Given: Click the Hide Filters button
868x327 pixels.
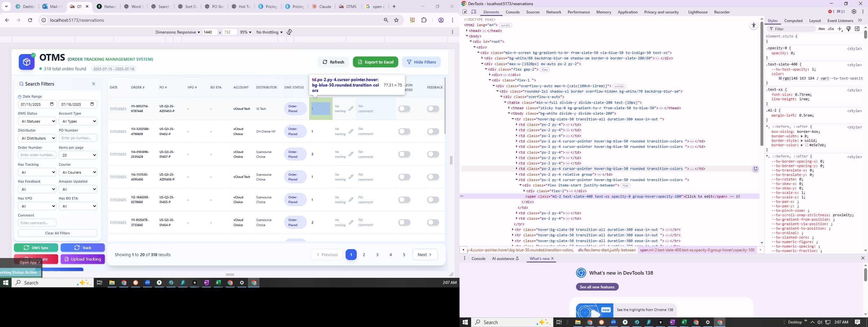Looking at the screenshot, I should (421, 62).
